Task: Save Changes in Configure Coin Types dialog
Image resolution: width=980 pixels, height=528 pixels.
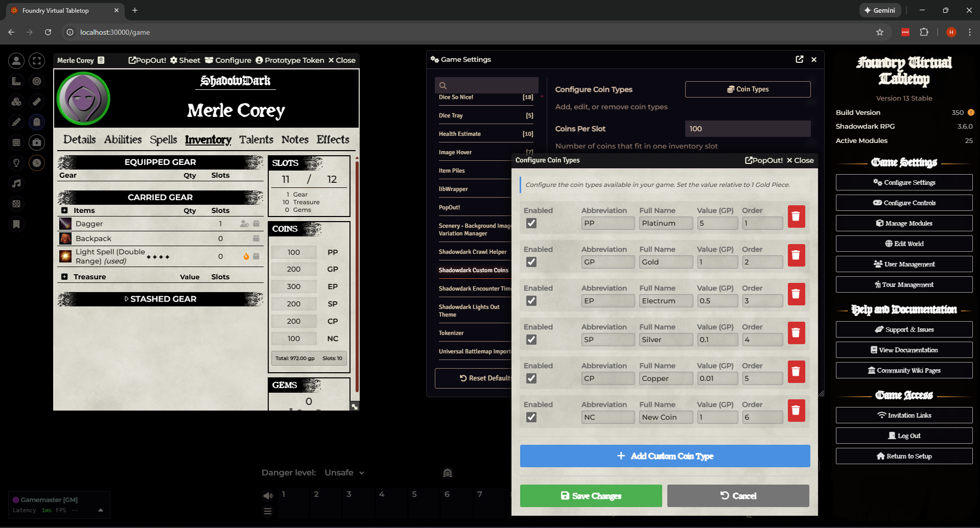Action: point(590,495)
